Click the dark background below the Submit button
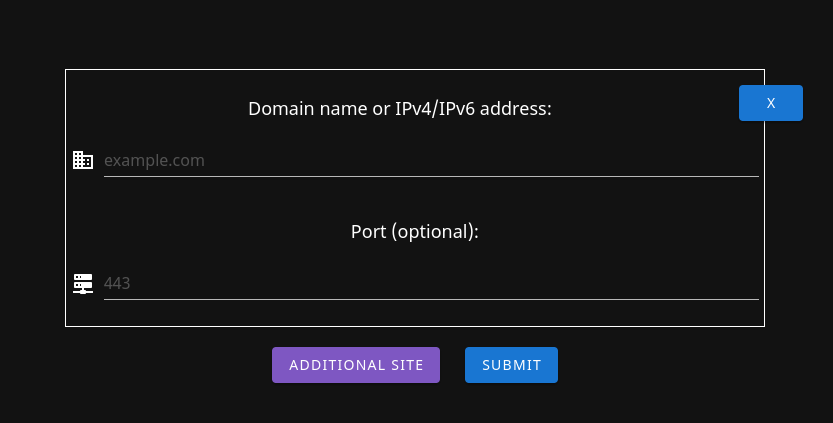The image size is (833, 423). [511, 403]
